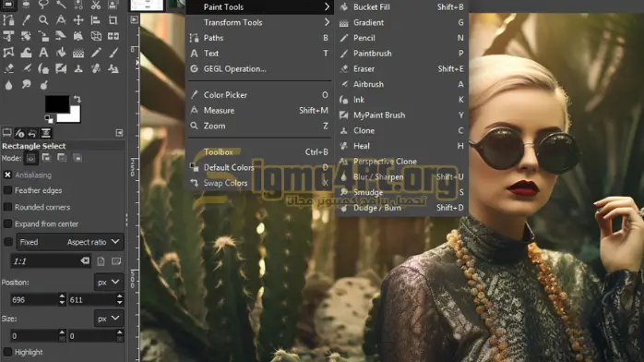Choose GEGL Operation... menu entry

[259, 68]
